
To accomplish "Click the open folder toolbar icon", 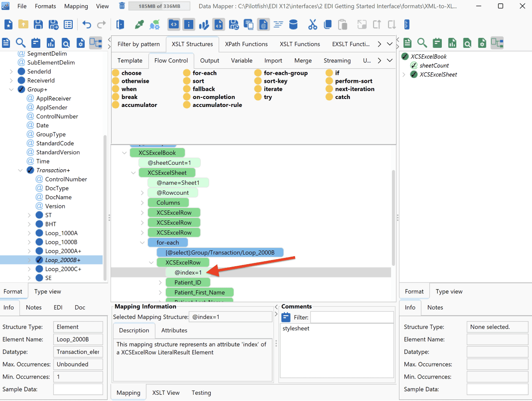I will 23,25.
